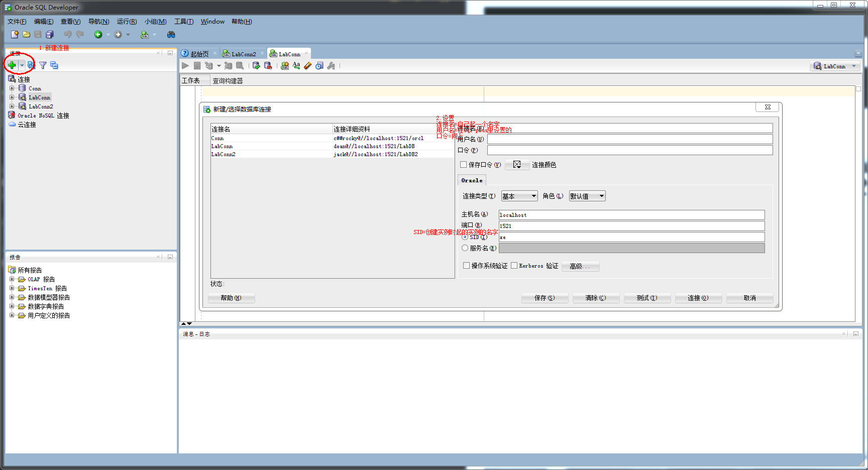Run statement with the play icon
The image size is (868, 470).
click(185, 66)
